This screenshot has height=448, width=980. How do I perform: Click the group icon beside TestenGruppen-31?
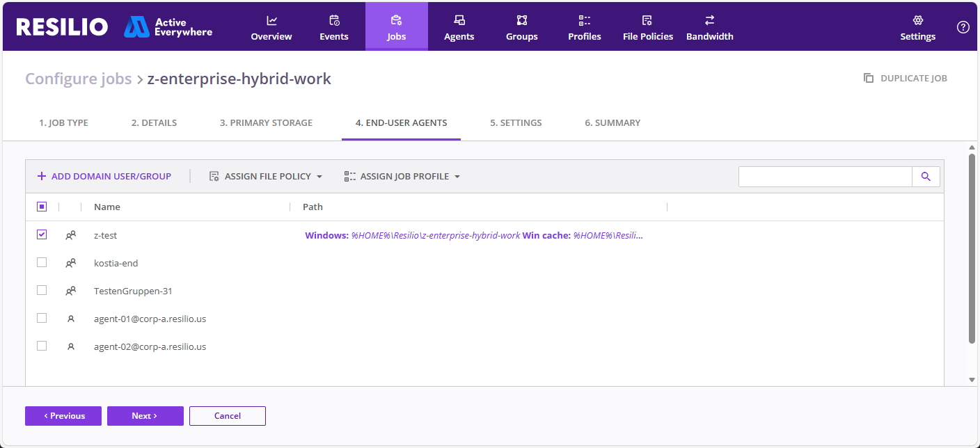(x=70, y=291)
